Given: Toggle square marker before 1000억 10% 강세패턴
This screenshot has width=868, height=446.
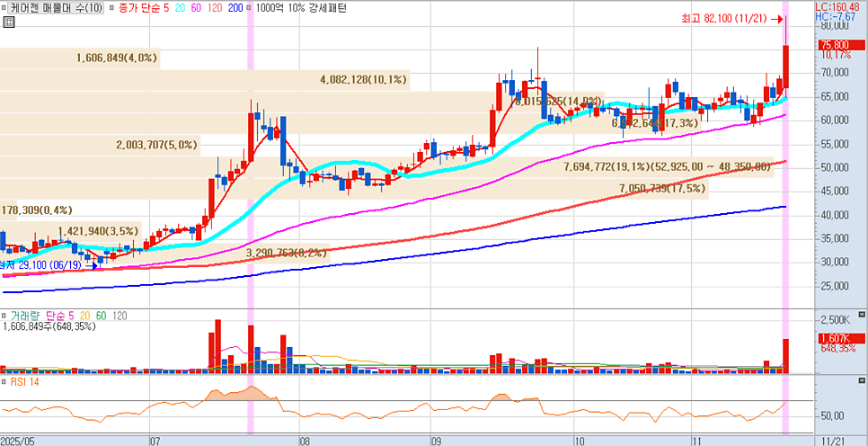Looking at the screenshot, I should 250,9.
